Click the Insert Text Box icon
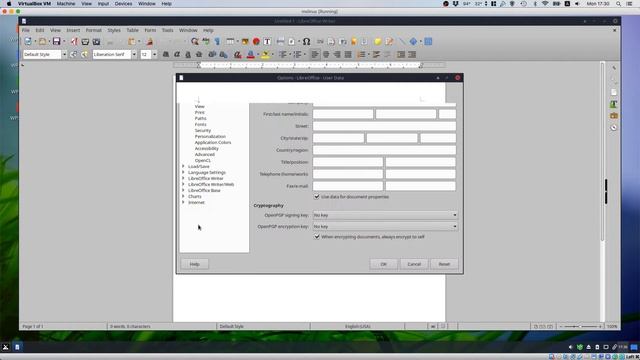 coord(267,42)
